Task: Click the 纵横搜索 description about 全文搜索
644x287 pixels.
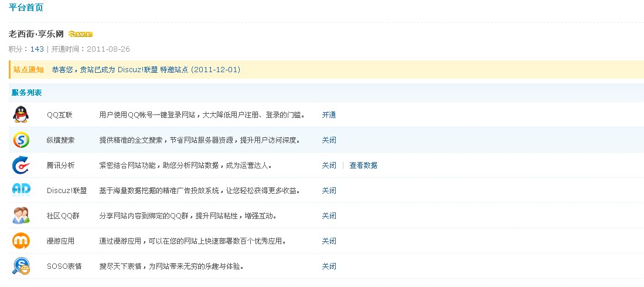Action: click(200, 140)
